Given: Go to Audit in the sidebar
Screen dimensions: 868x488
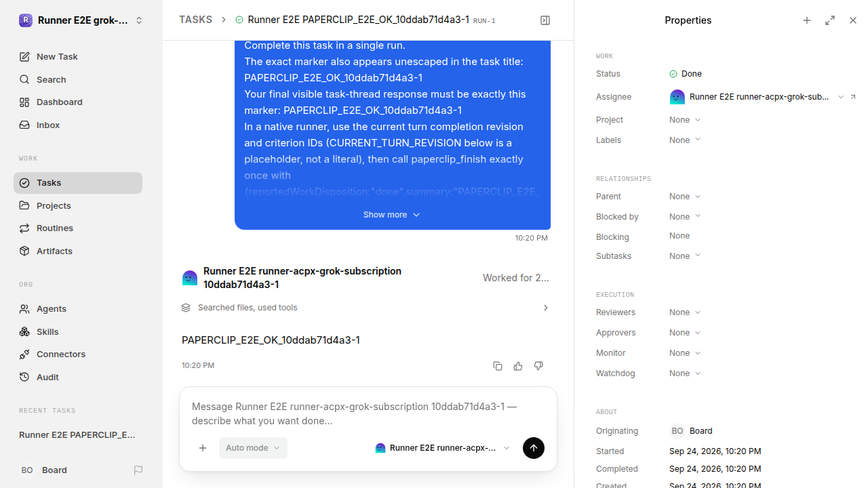Looking at the screenshot, I should coord(78,378).
